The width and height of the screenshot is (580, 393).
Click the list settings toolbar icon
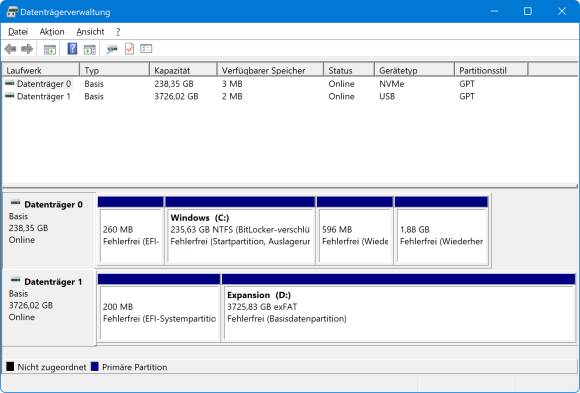(146, 49)
